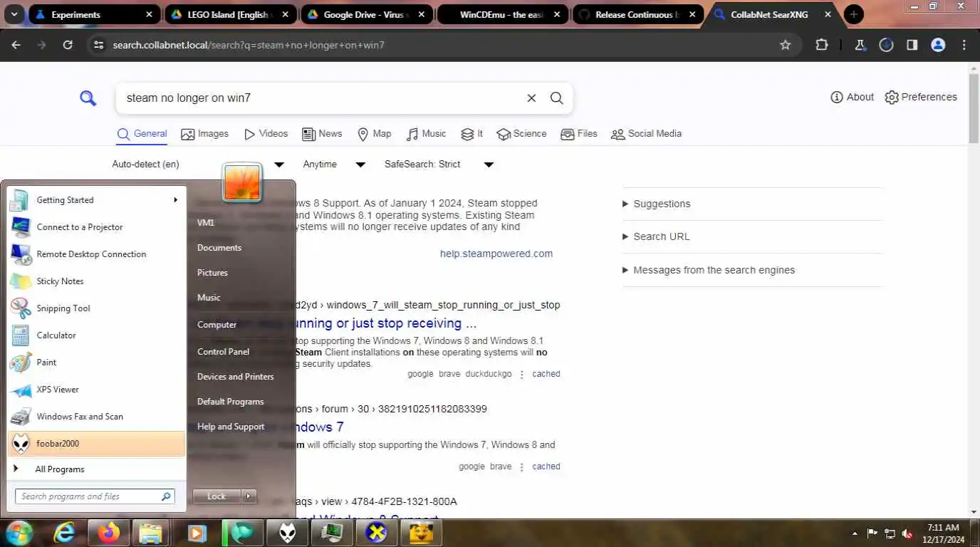Screen dimensions: 980x547
Task: Open the browser profile avatar
Action: tap(938, 45)
